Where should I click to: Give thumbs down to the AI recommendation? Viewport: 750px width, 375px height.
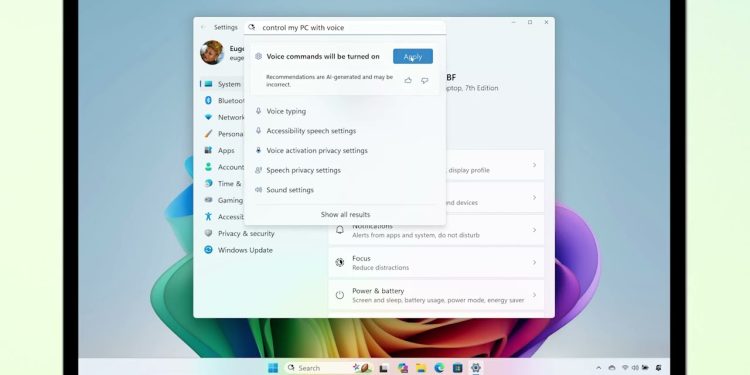[x=424, y=80]
